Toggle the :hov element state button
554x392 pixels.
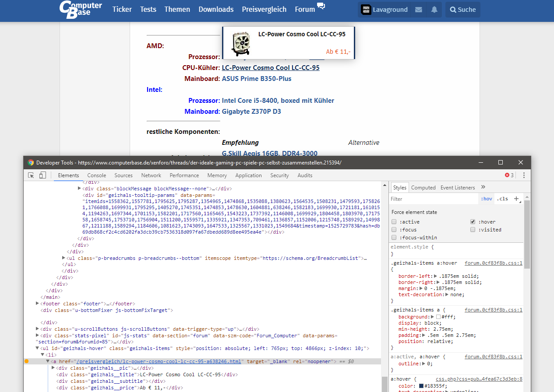(x=487, y=199)
